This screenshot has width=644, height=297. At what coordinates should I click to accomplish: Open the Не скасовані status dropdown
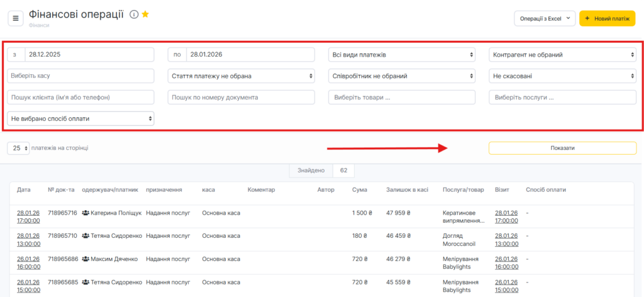[x=563, y=76]
